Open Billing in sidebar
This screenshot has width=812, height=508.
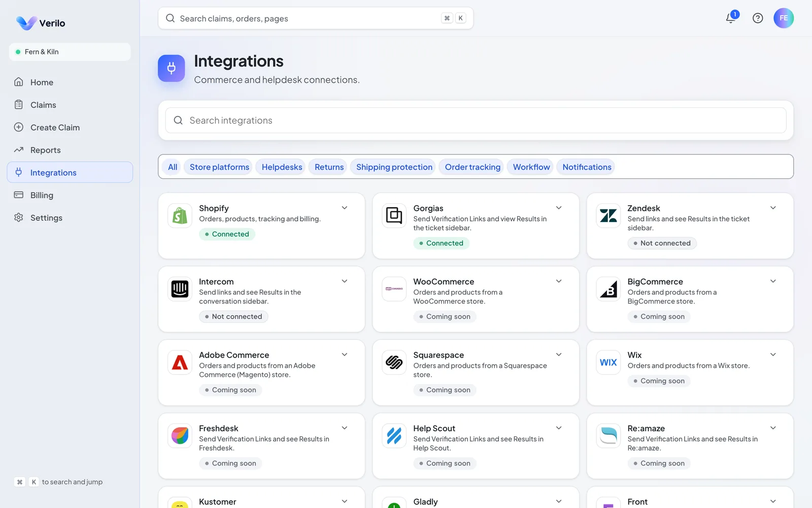[70, 195]
